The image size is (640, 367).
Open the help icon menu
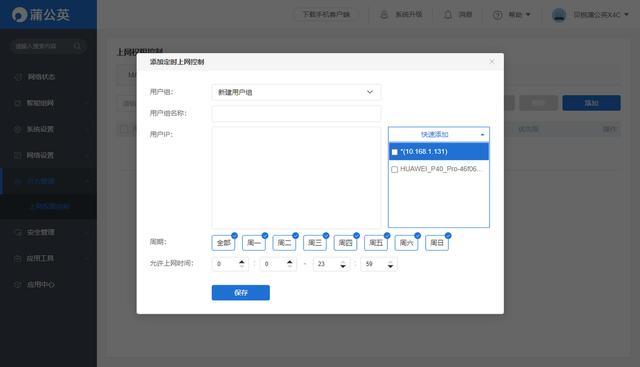498,15
